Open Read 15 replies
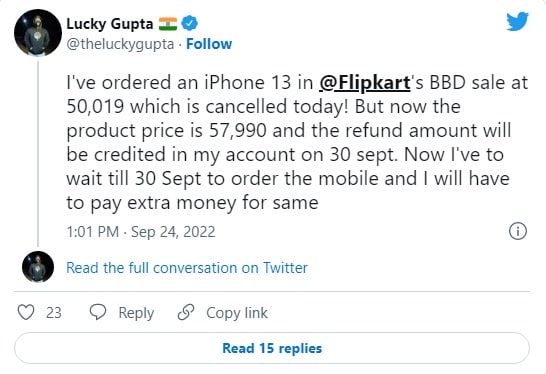Viewport: 546px width, 374px height. (x=272, y=348)
